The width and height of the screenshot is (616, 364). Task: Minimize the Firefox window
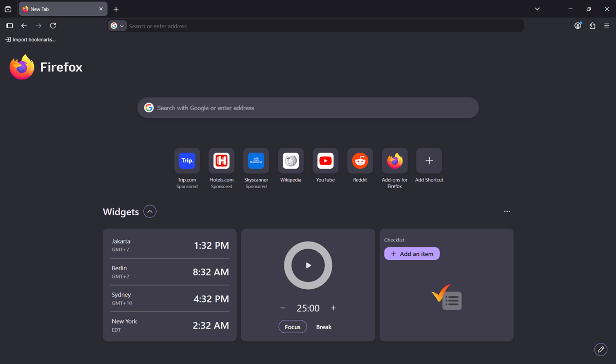click(x=570, y=9)
